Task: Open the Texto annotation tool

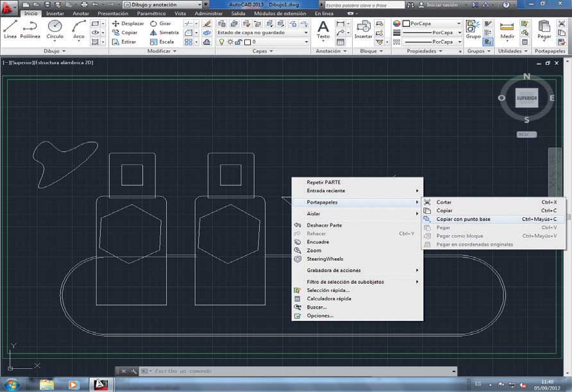Action: (x=323, y=29)
